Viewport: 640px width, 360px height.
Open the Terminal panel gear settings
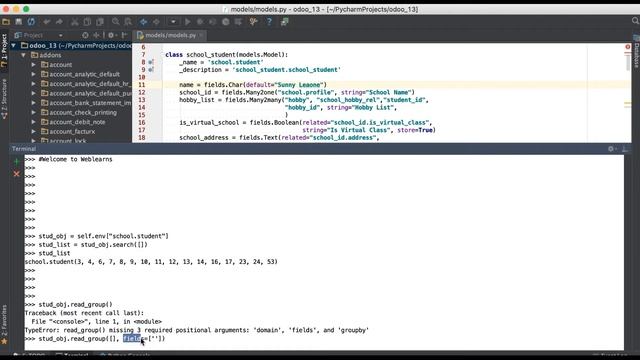(x=611, y=149)
